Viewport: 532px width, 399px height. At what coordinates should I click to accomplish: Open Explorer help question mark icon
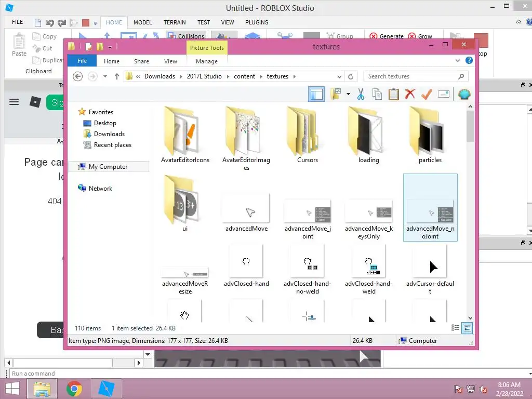pyautogui.click(x=469, y=60)
